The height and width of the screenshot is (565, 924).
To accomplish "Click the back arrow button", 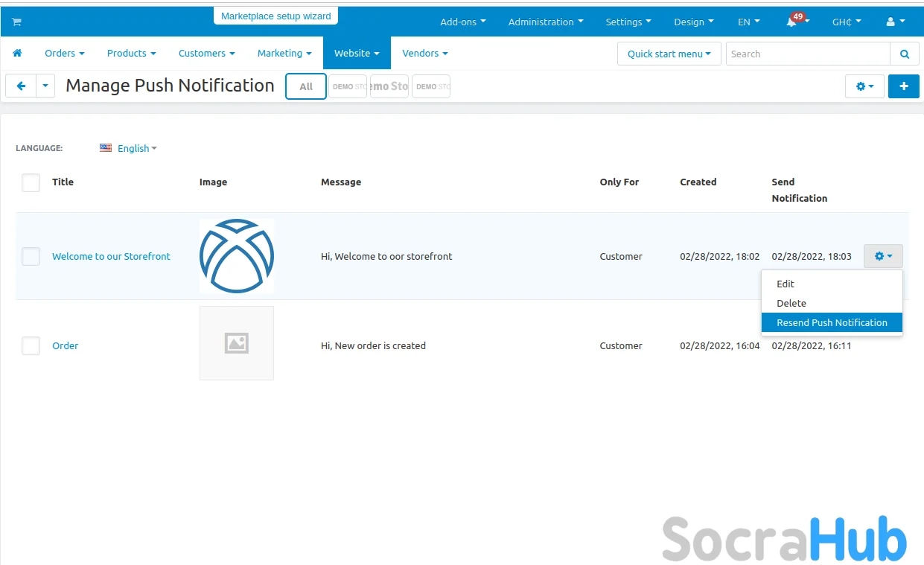I will point(21,86).
